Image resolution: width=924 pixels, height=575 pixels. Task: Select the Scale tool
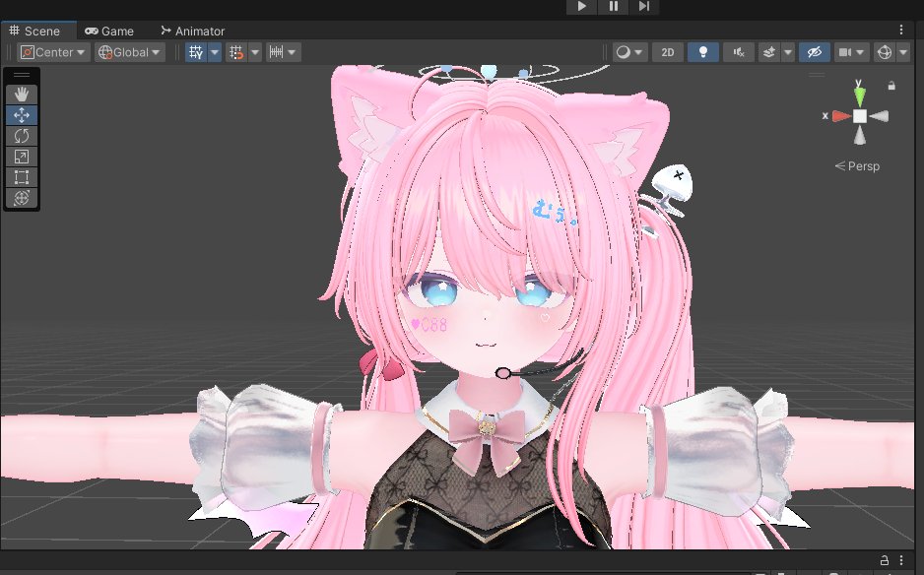[x=22, y=157]
